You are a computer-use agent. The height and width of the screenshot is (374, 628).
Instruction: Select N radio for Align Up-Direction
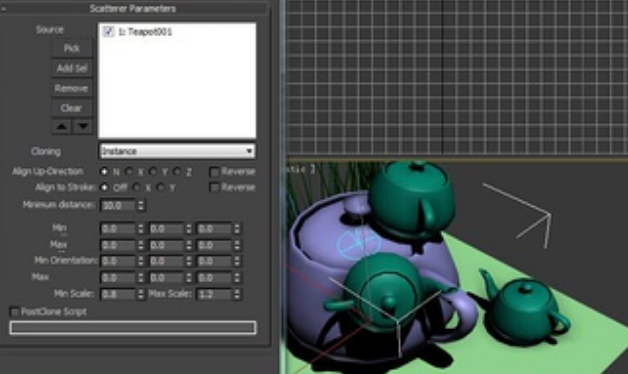pos(105,171)
